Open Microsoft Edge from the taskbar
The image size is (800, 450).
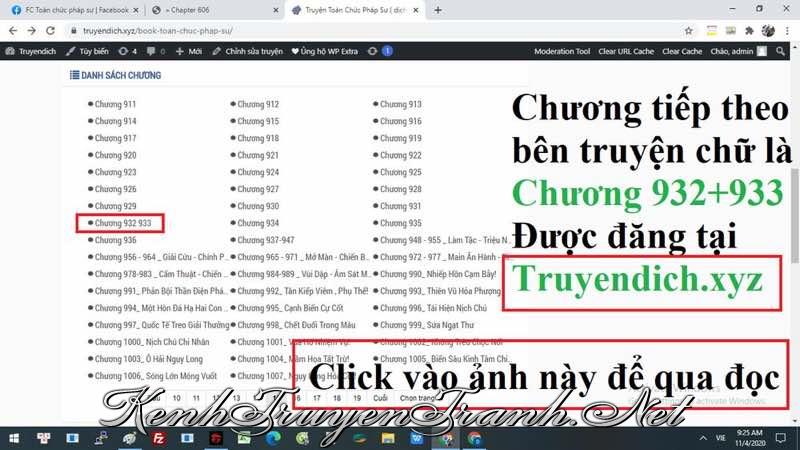point(273,438)
